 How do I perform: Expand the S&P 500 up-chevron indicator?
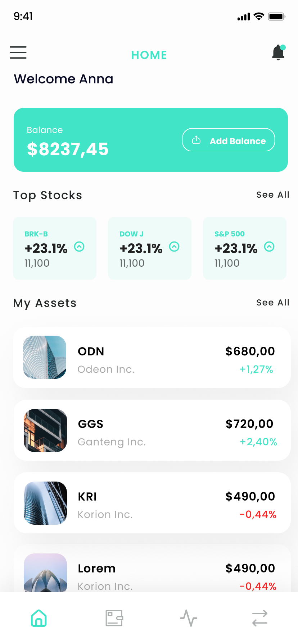click(x=269, y=247)
